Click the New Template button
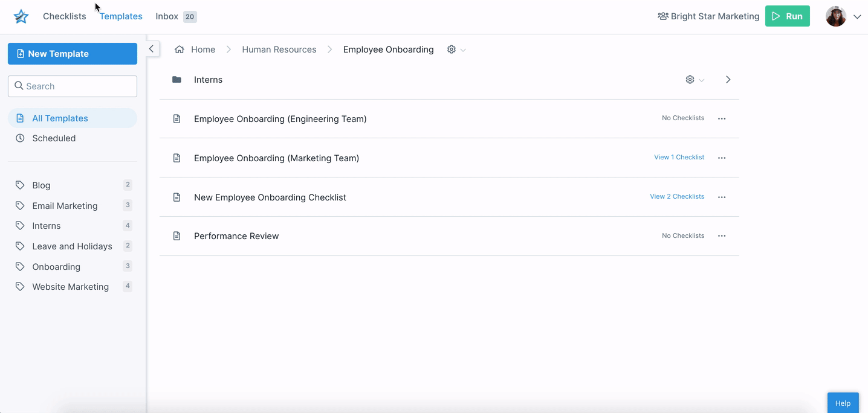Screen dimensions: 868x413 (73, 54)
